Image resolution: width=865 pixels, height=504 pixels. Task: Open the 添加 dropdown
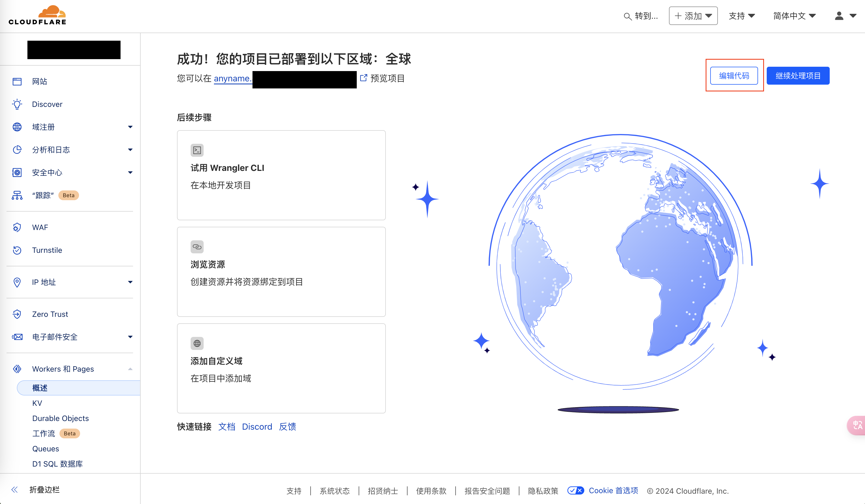pos(693,16)
